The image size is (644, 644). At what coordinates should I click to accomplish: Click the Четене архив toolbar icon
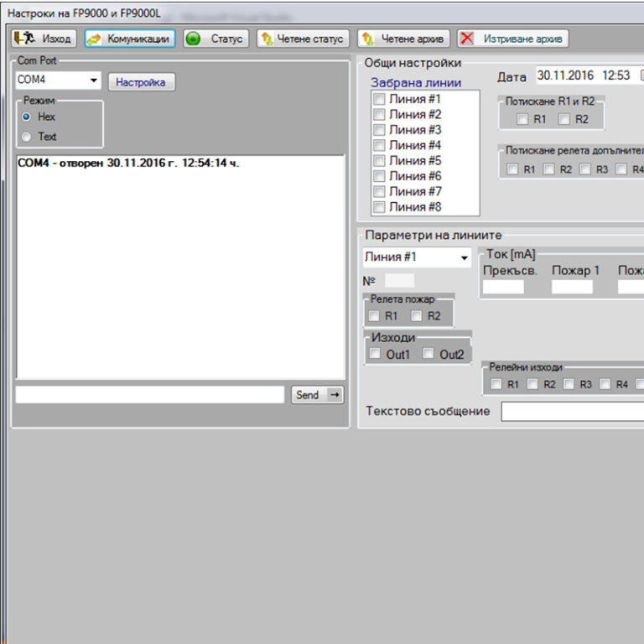click(366, 39)
